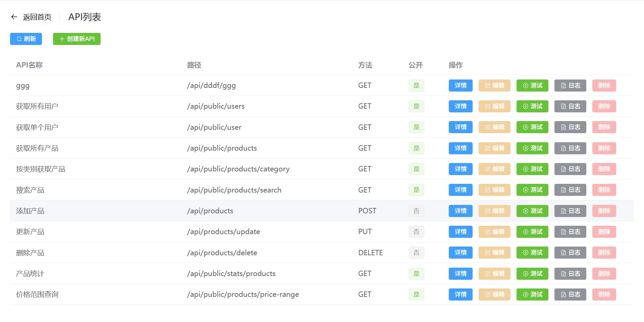This screenshot has width=644, height=322.
Task: Test the stats/products API
Action: 532,274
